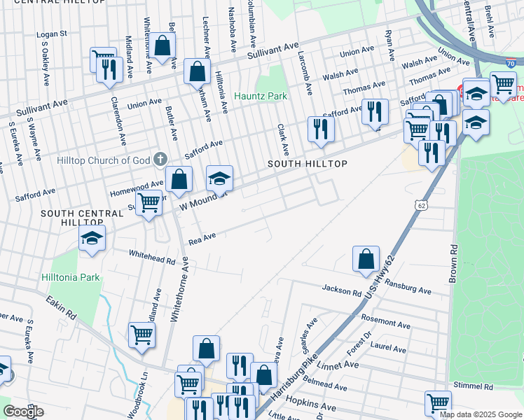This screenshot has height=420, width=524.
Task: Click the Searles Ave label
Action: click(x=310, y=336)
